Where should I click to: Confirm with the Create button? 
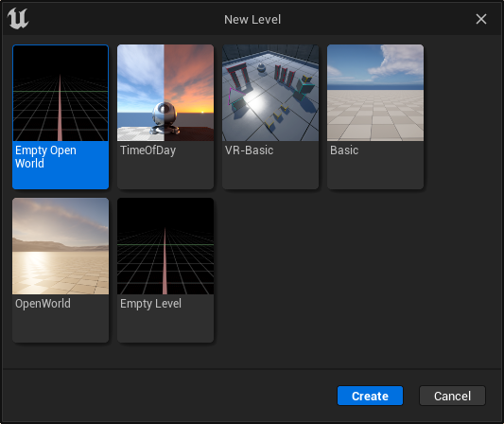[370, 396]
